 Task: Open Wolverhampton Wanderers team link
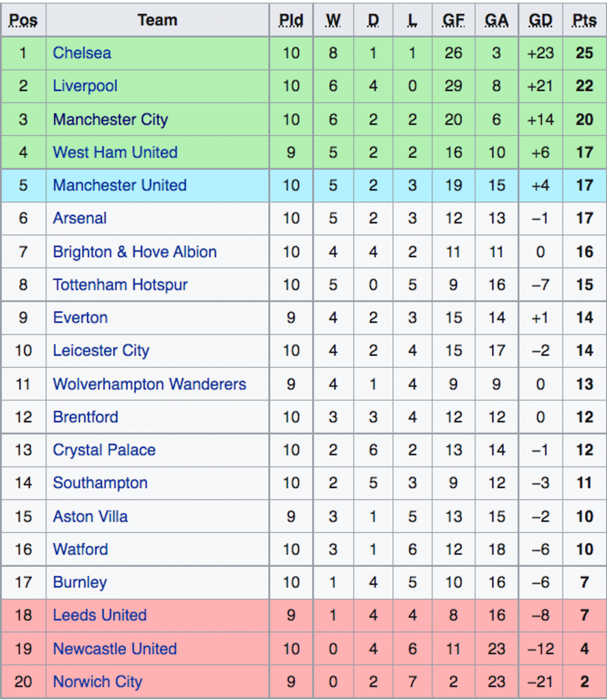click(x=149, y=384)
